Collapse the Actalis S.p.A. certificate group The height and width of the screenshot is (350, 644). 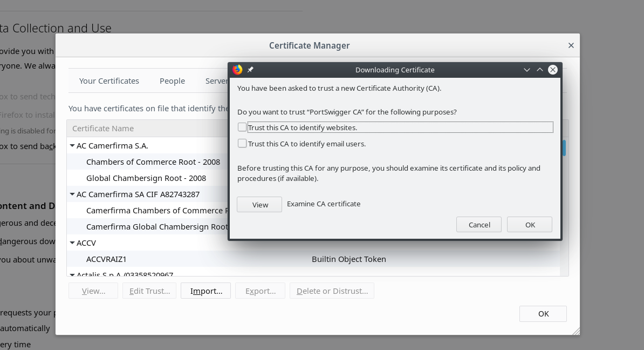click(x=72, y=274)
